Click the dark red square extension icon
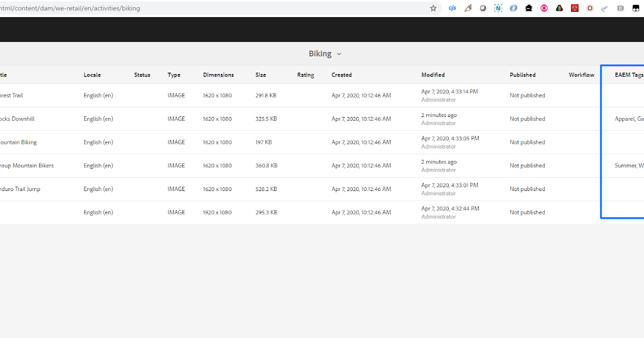This screenshot has width=644, height=338. [574, 8]
